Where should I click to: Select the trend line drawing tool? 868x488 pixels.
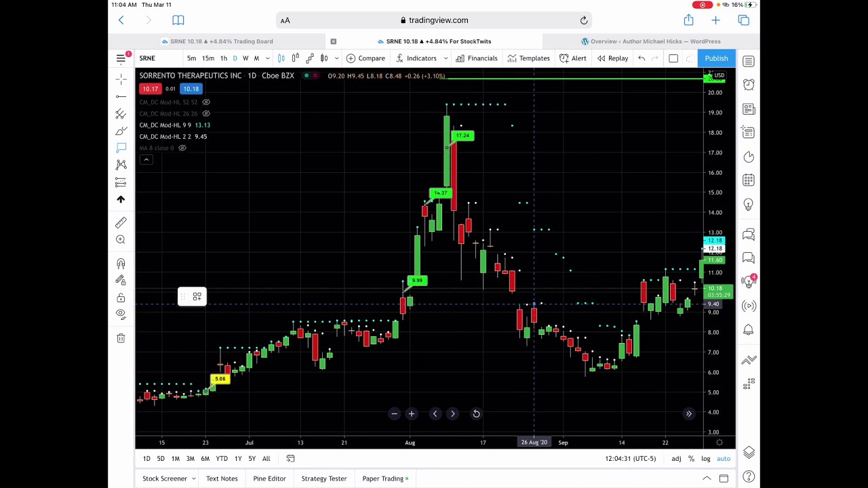[x=121, y=97]
